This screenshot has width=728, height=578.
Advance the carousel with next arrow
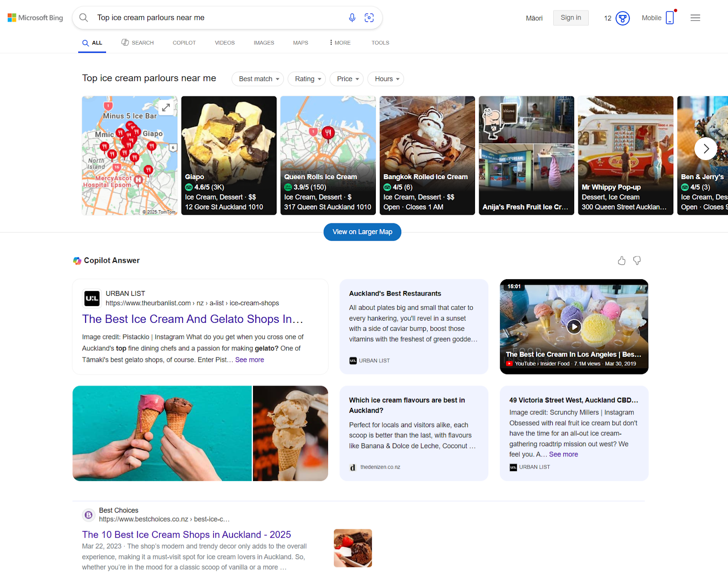(706, 149)
